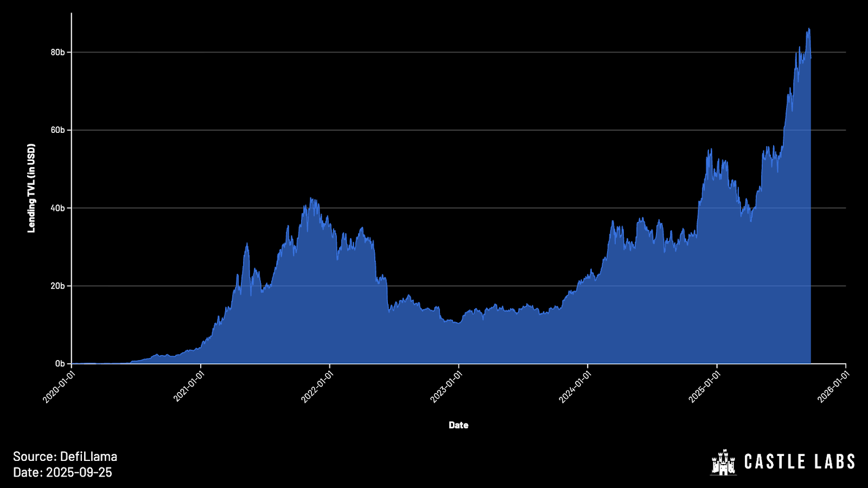
Task: Select the 40b y-axis tick label
Action: click(58, 208)
